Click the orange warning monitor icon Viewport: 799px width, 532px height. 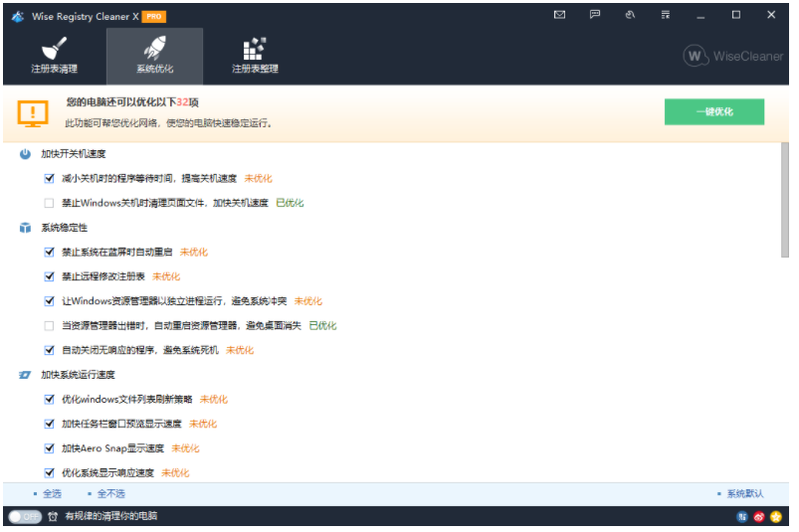(x=33, y=113)
